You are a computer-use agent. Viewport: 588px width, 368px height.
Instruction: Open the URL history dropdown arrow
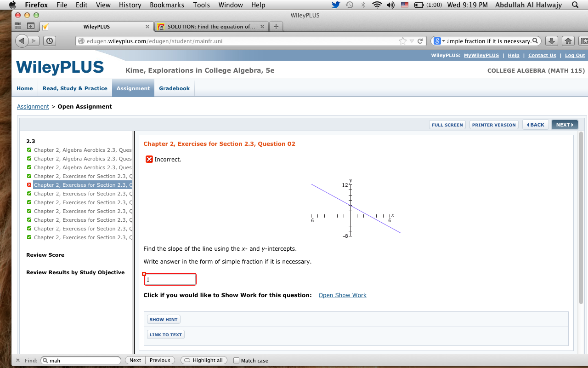(x=412, y=41)
